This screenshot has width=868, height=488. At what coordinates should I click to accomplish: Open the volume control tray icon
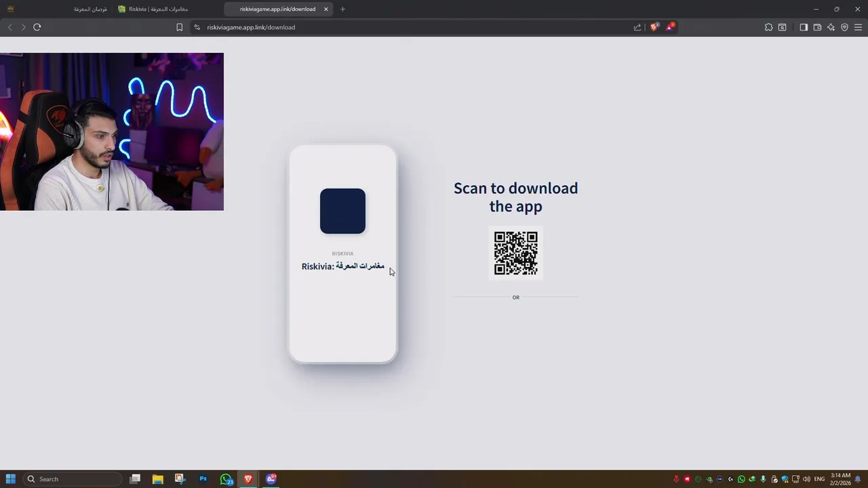[x=806, y=479]
